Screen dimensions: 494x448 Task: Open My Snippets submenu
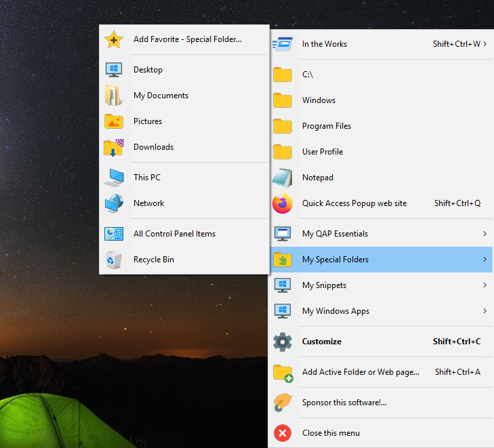tap(382, 285)
